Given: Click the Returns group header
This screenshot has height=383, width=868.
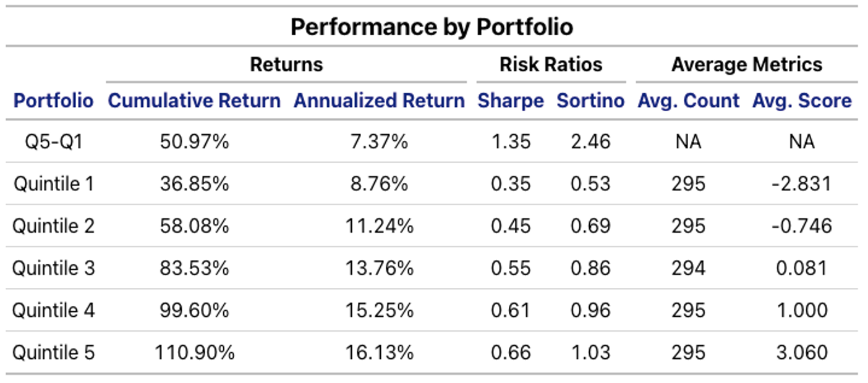Looking at the screenshot, I should click(286, 64).
